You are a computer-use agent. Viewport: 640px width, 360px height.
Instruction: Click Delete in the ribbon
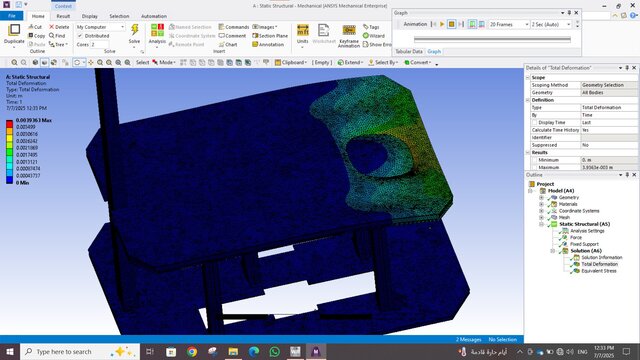point(59,27)
